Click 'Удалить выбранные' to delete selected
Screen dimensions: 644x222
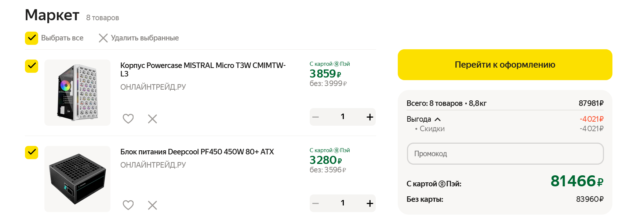click(139, 38)
